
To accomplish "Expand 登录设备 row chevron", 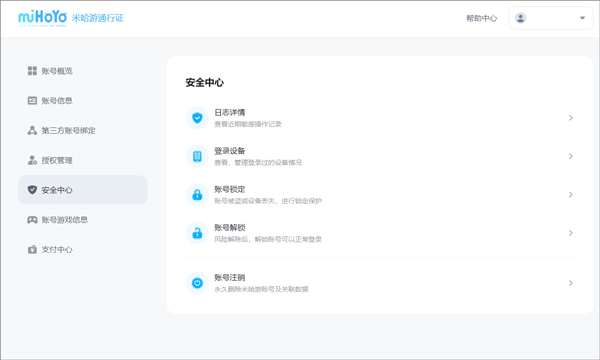I will (x=571, y=156).
